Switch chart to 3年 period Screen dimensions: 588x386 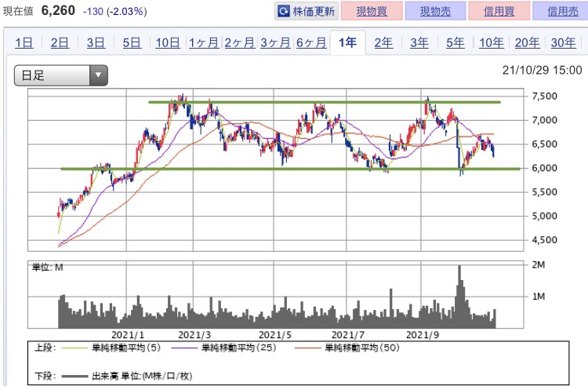pyautogui.click(x=419, y=43)
